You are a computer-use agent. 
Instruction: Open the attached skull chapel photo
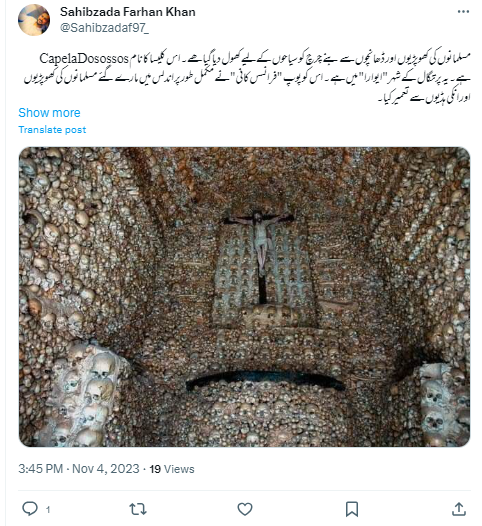(244, 297)
